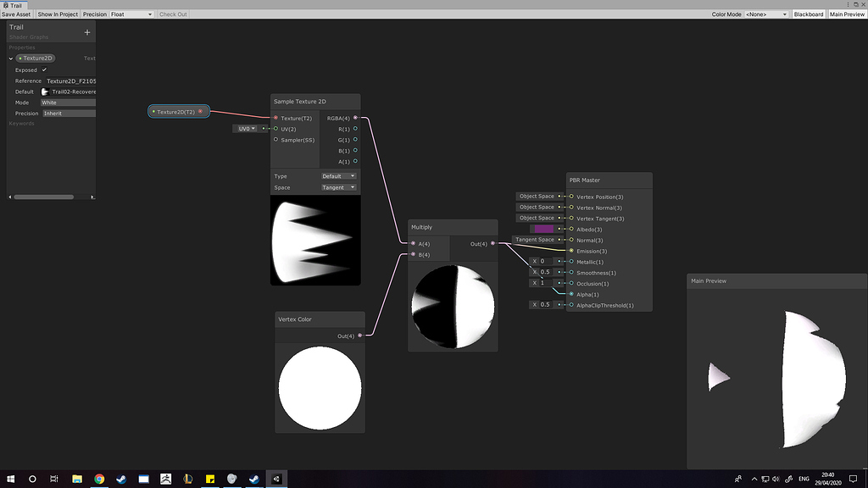Toggle the Blackboard panel button
This screenshot has width=868, height=488.
pos(808,14)
